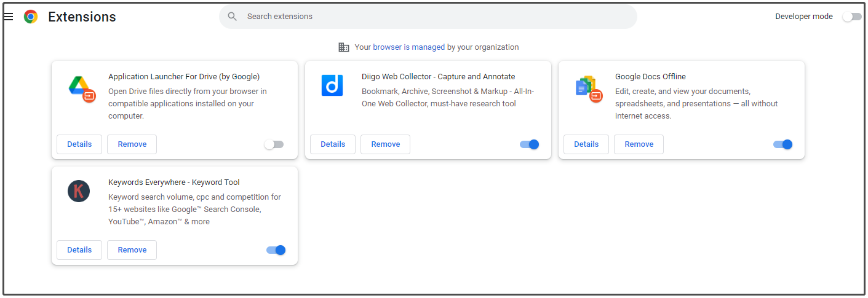The width and height of the screenshot is (868, 298).
Task: Disable Google Docs Offline extension
Action: [782, 144]
